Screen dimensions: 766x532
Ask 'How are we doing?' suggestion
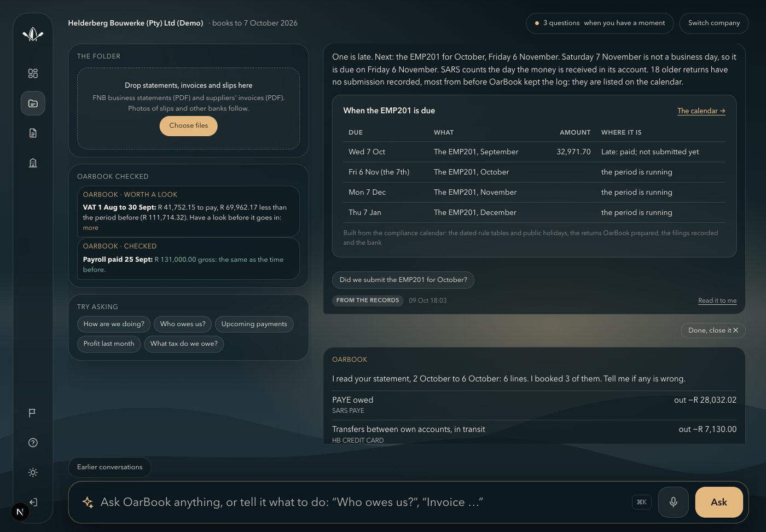pos(114,324)
